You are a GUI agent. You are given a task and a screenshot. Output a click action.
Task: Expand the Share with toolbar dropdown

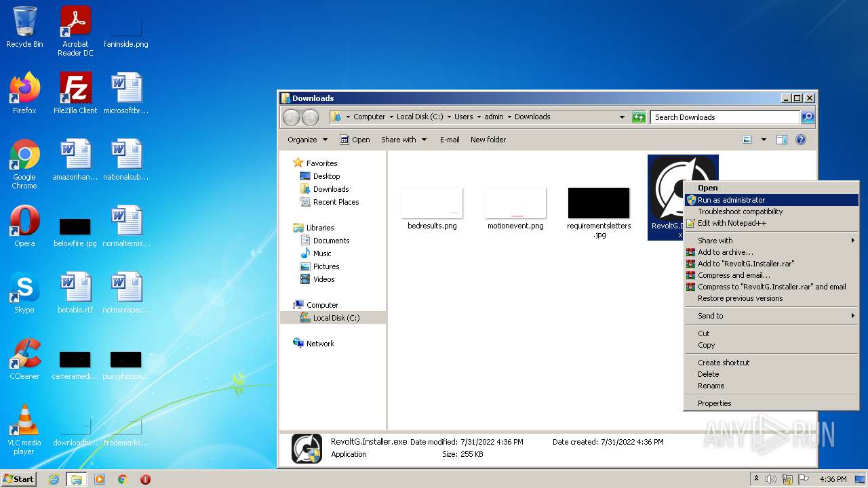click(x=404, y=140)
